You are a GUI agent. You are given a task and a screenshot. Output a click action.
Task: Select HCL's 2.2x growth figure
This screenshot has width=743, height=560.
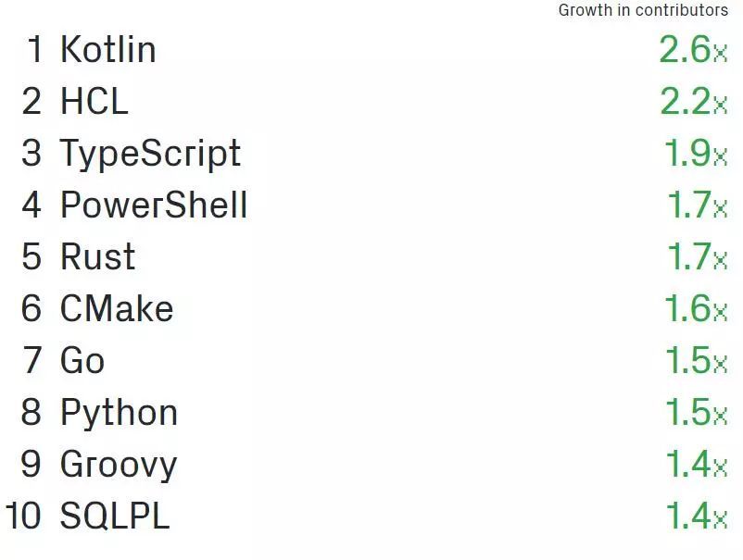tap(693, 101)
